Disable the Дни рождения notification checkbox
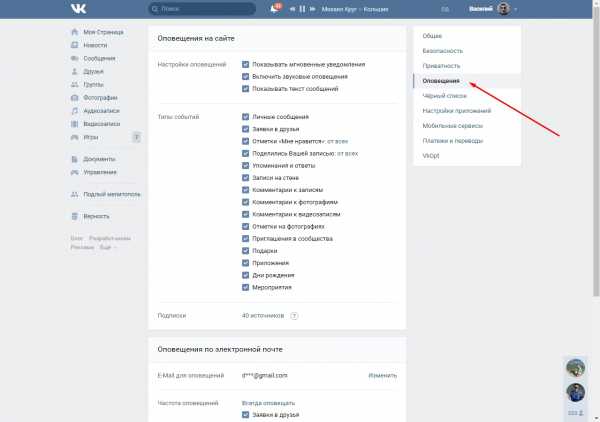 [245, 275]
